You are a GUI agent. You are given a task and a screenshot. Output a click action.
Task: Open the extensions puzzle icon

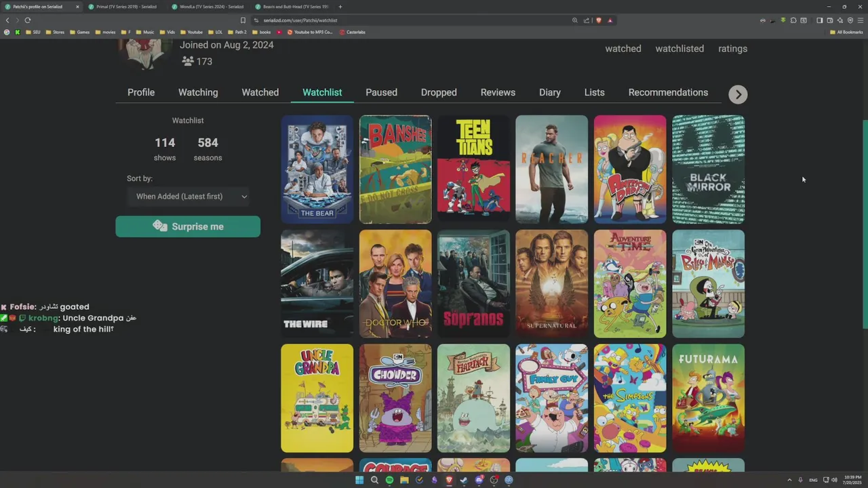point(793,20)
